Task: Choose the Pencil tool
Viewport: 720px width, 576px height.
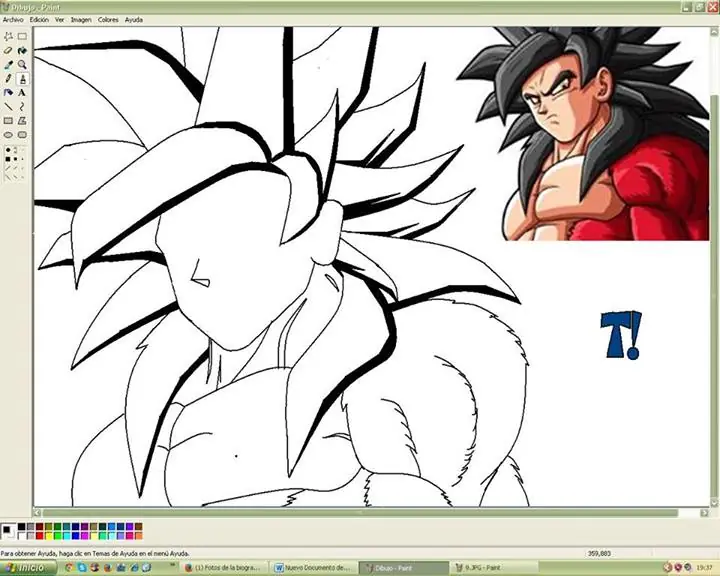Action: [8, 79]
